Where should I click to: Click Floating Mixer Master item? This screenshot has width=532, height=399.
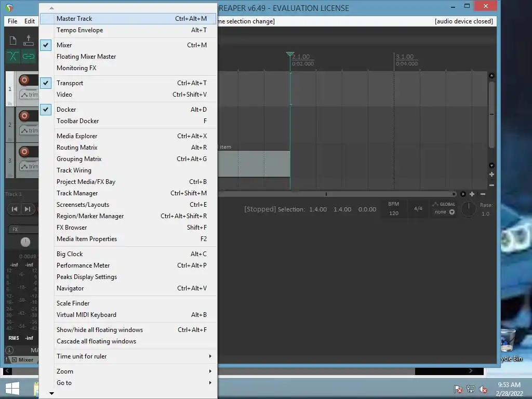coord(128,57)
